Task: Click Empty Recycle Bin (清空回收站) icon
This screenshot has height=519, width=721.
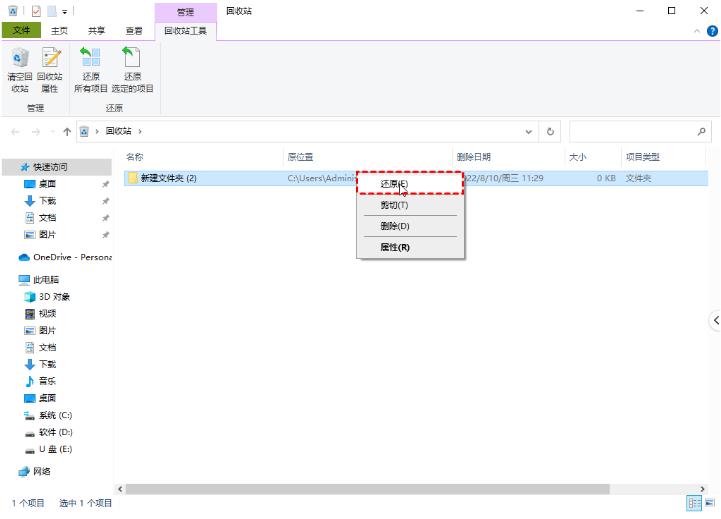Action: 20,70
